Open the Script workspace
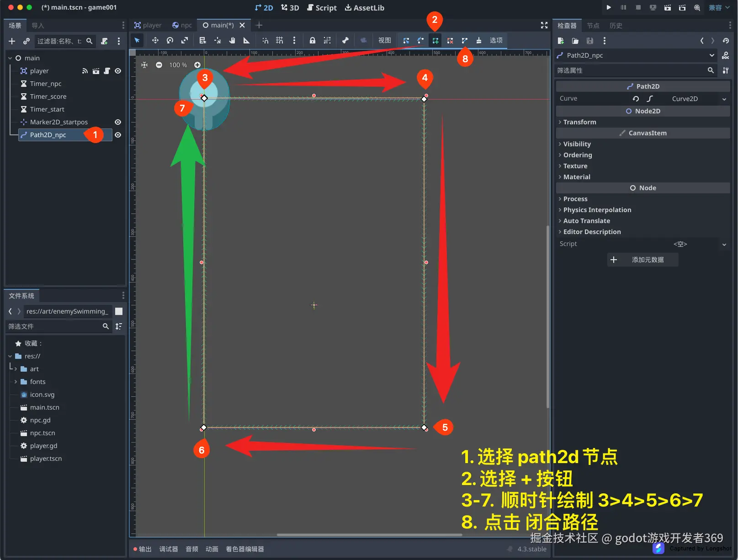 (x=322, y=8)
